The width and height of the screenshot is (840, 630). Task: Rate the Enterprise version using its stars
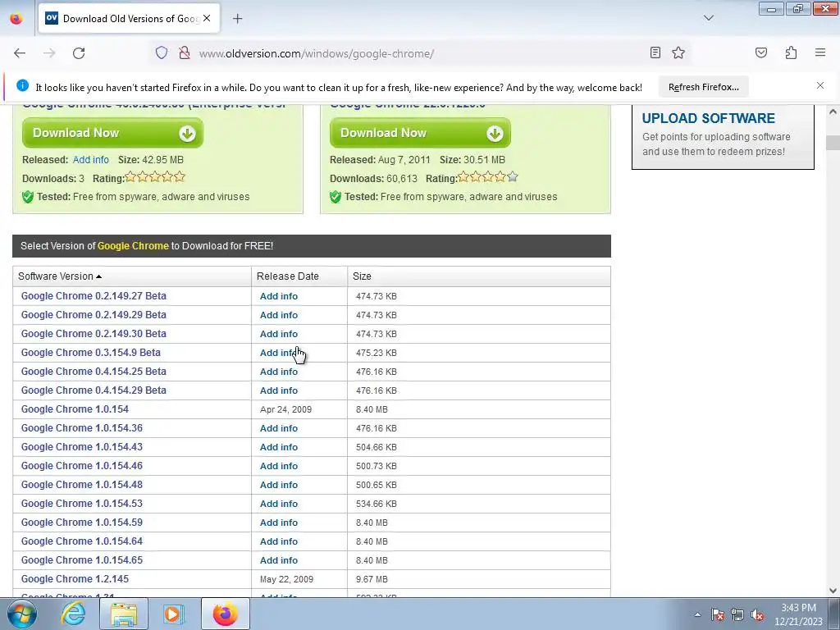[155, 177]
